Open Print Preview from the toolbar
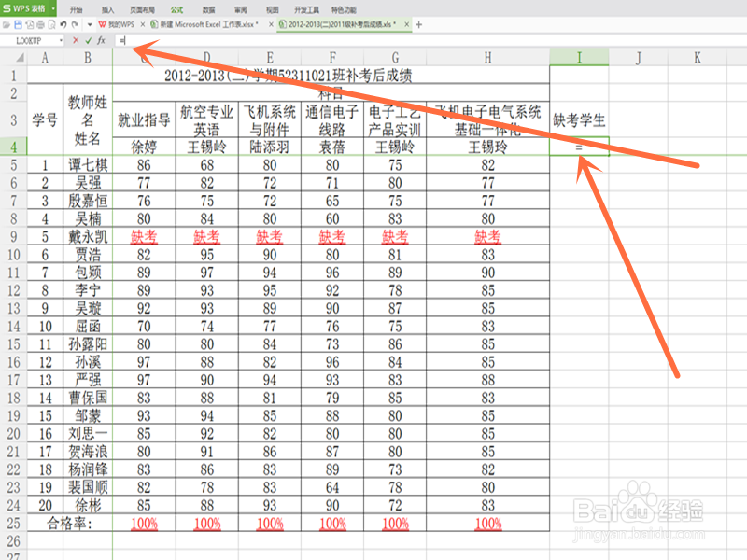Image resolution: width=747 pixels, height=560 pixels. [x=53, y=25]
